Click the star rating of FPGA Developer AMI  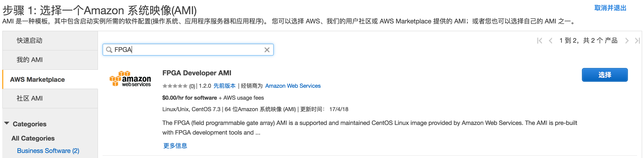(175, 86)
